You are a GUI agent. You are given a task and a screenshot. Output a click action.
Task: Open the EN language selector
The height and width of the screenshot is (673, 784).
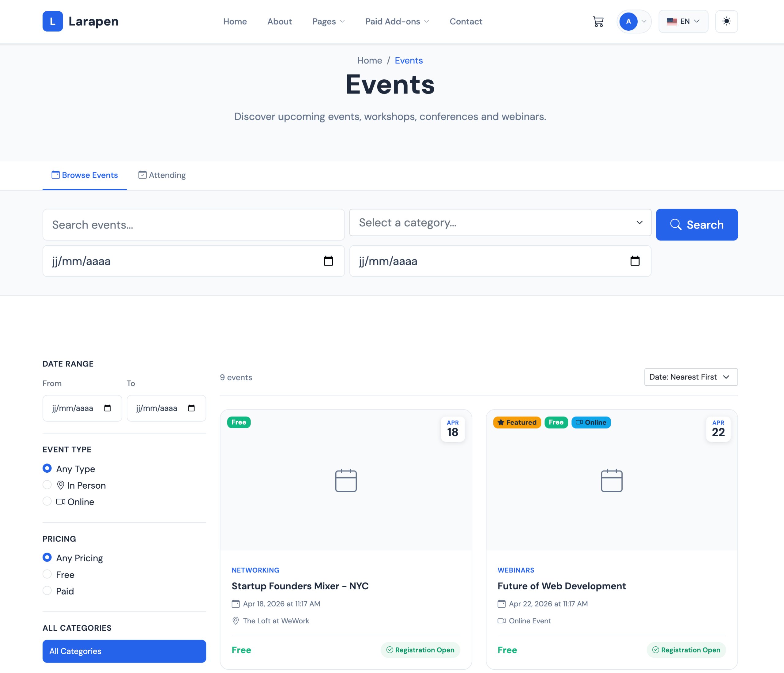[683, 21]
